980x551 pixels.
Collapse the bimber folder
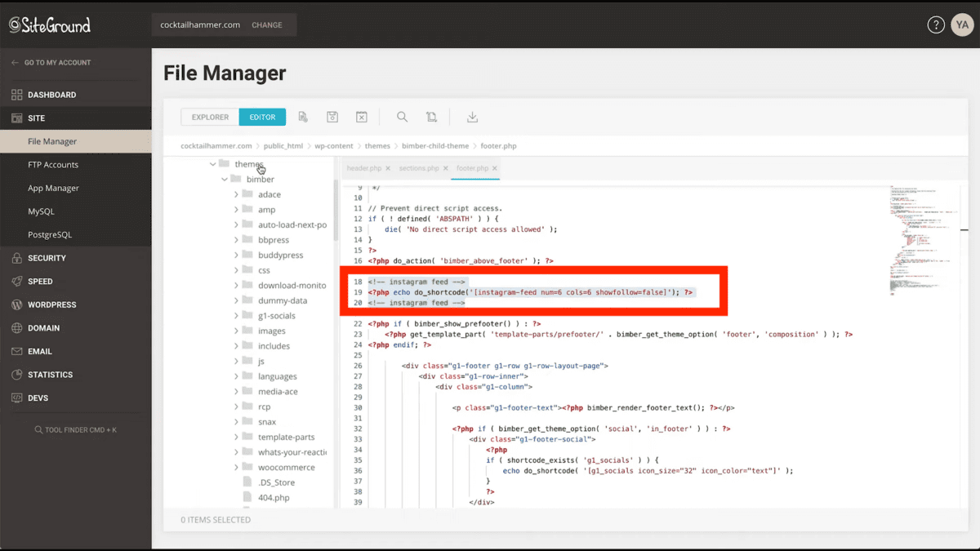[x=225, y=180]
